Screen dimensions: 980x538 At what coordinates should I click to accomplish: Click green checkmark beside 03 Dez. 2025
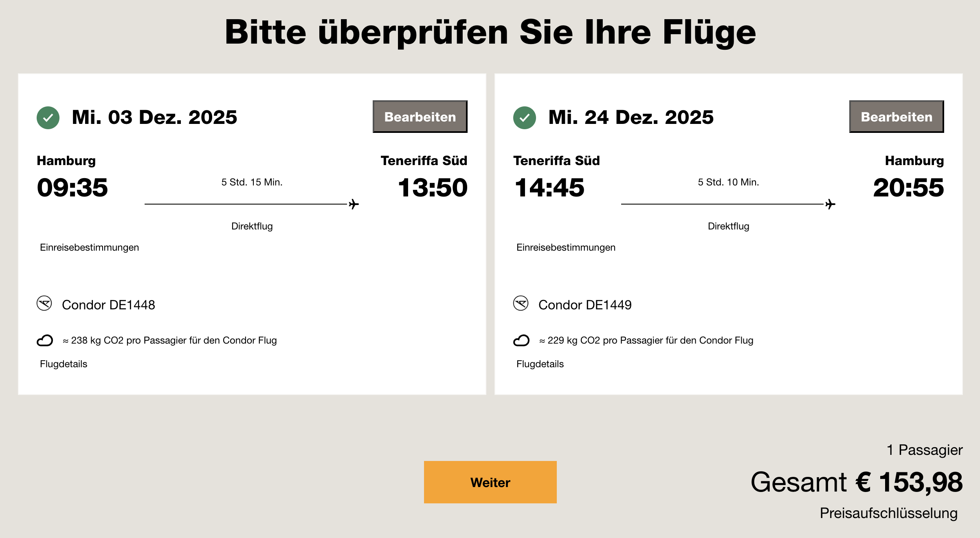(x=48, y=118)
